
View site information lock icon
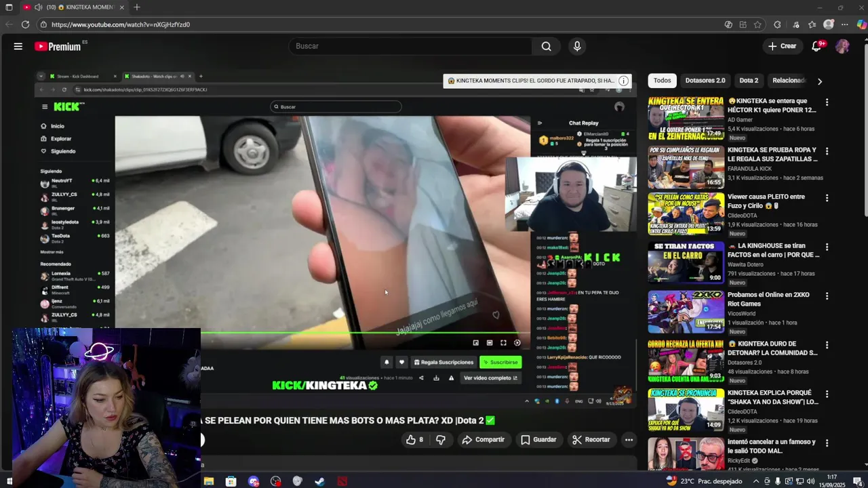(43, 24)
